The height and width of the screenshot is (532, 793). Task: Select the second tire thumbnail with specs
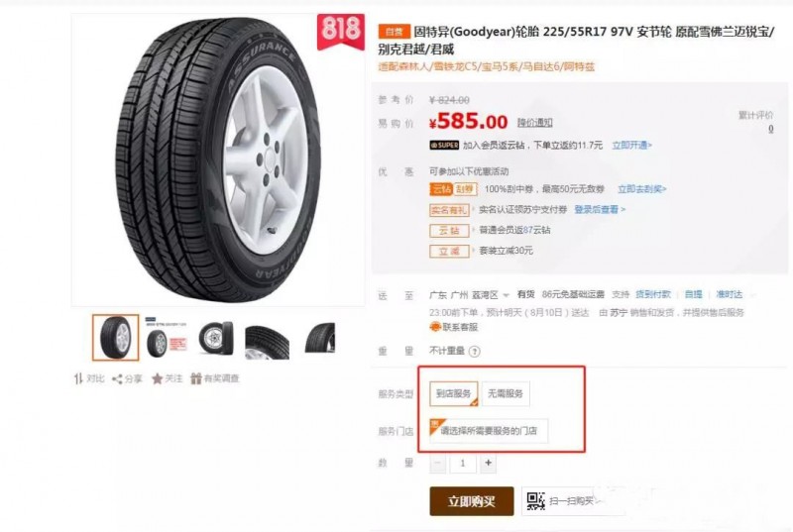pos(166,338)
